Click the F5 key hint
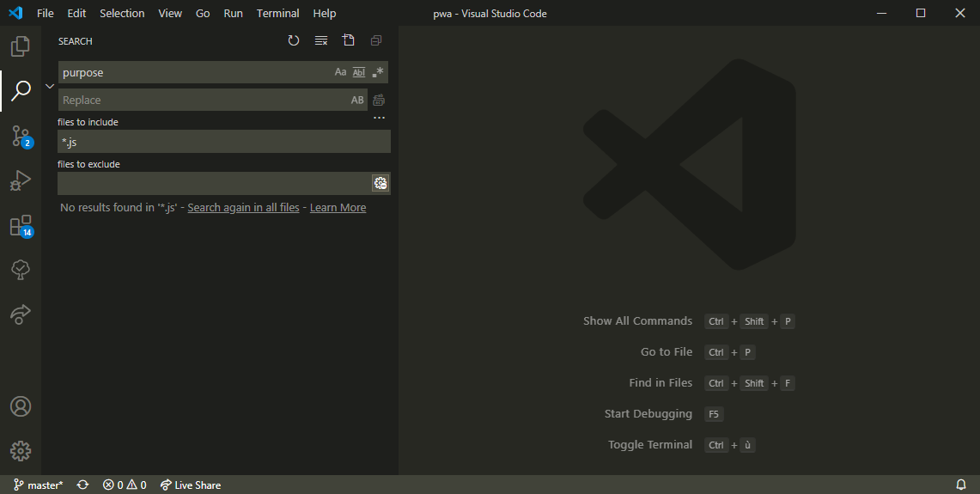Image resolution: width=980 pixels, height=494 pixels. (x=714, y=414)
